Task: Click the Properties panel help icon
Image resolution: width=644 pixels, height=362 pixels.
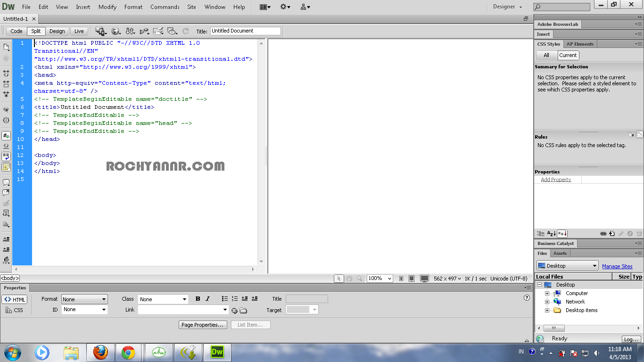Action: click(x=527, y=298)
